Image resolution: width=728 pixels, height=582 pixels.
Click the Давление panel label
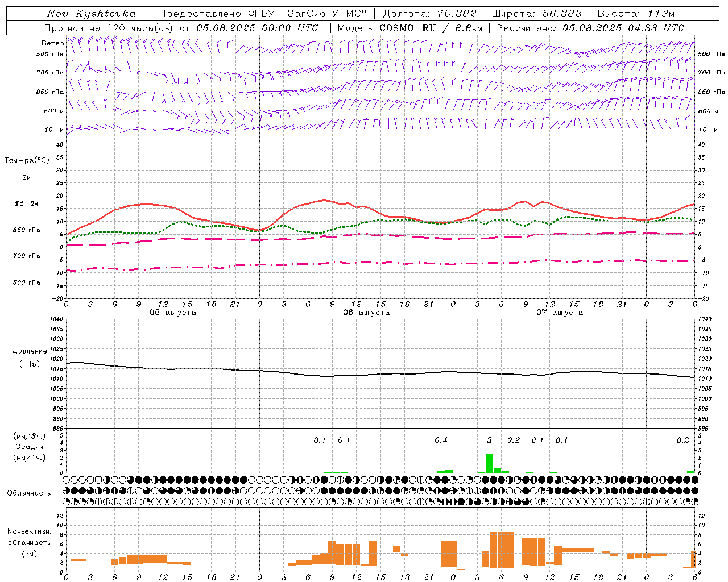(x=30, y=351)
